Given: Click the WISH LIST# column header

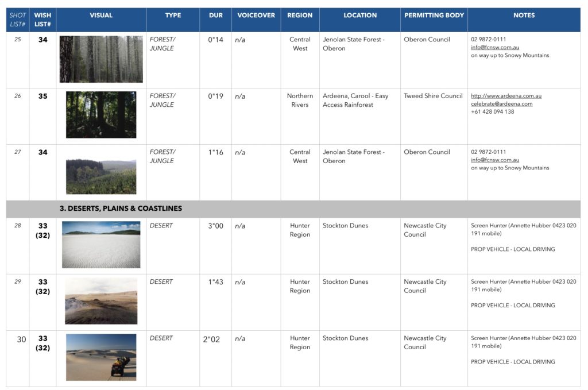Looking at the screenshot, I should point(42,20).
